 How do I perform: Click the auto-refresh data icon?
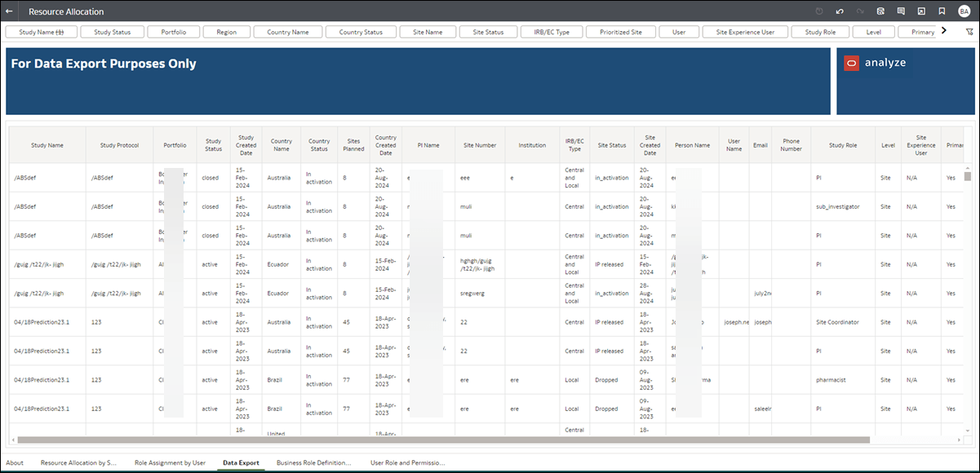(819, 11)
